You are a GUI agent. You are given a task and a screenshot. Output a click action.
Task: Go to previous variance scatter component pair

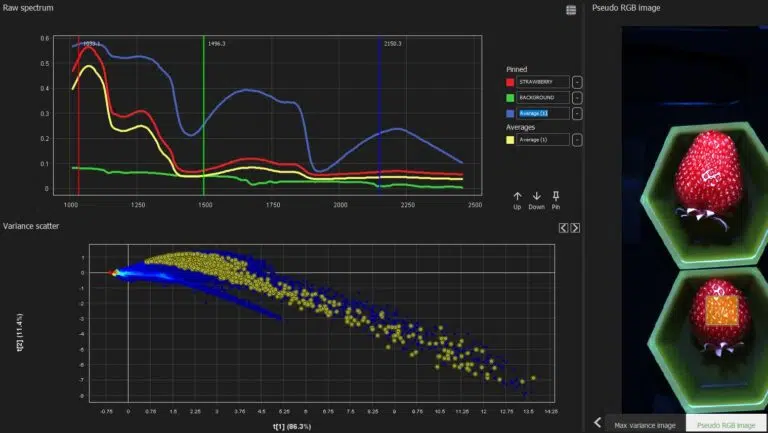(563, 228)
